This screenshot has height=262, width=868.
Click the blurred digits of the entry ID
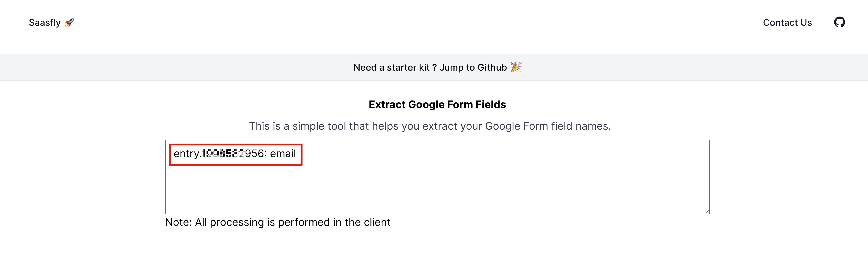(223, 154)
